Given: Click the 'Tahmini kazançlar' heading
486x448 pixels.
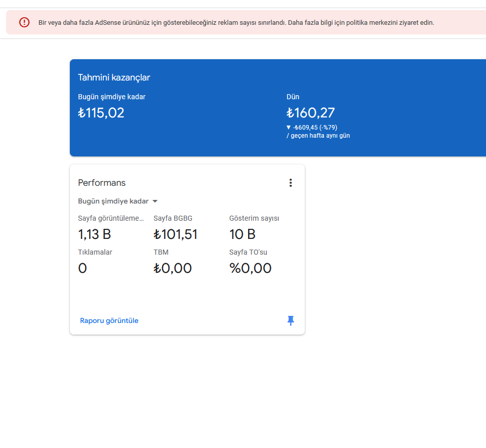Looking at the screenshot, I should (114, 77).
